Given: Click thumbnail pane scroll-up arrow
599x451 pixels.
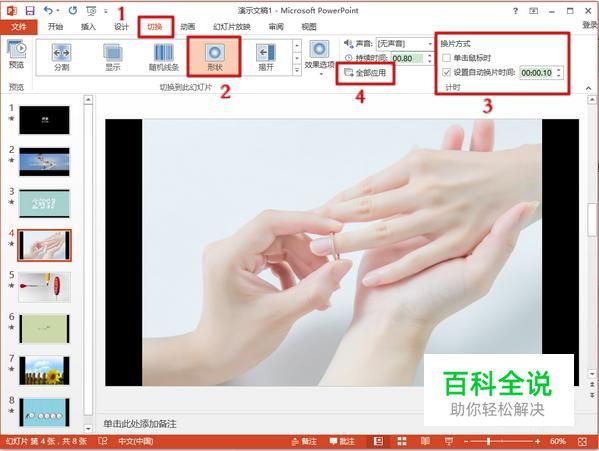Looking at the screenshot, I should [88, 100].
